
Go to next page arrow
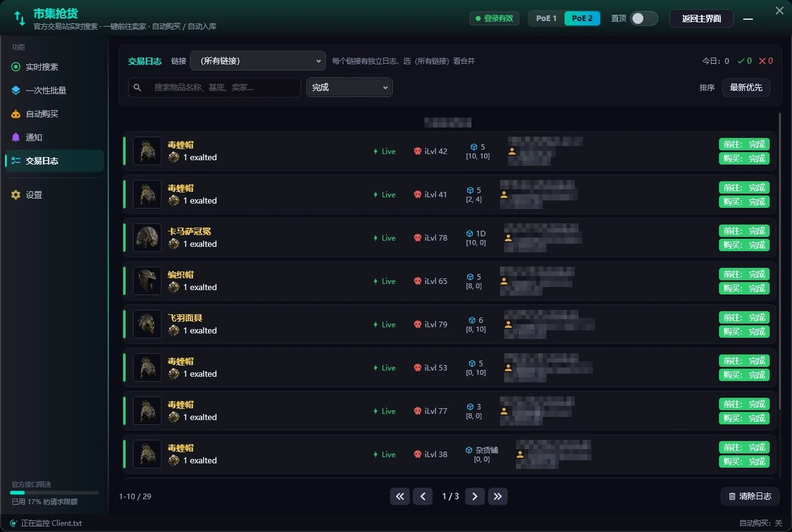[x=475, y=496]
